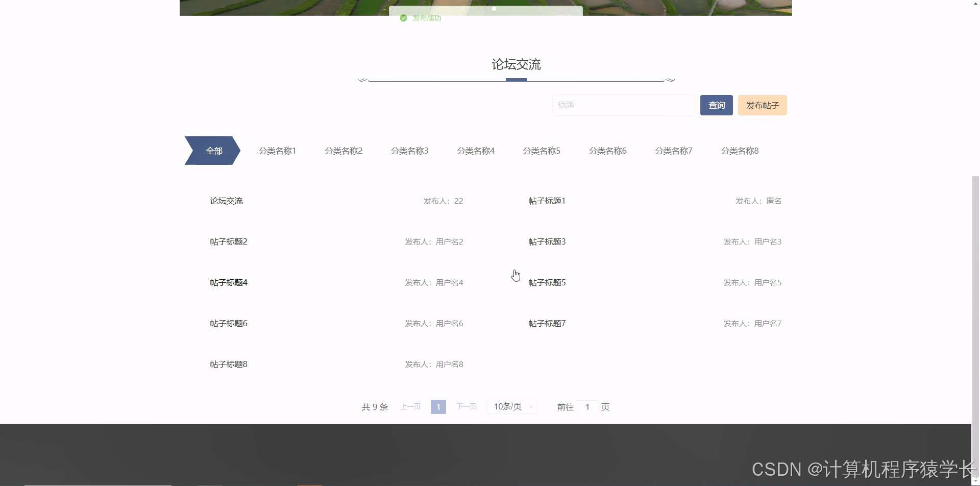This screenshot has height=486, width=980.
Task: Open the post 帖子标题2
Action: pos(228,242)
